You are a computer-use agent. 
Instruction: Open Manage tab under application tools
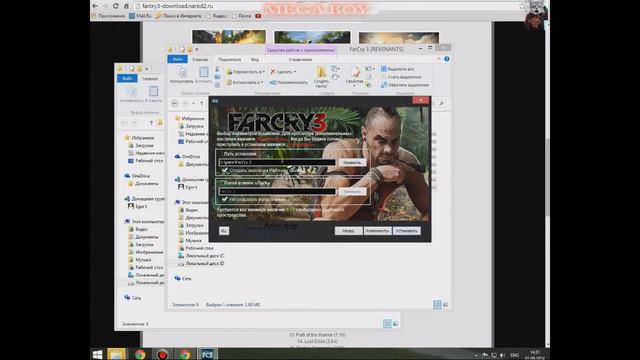point(300,60)
